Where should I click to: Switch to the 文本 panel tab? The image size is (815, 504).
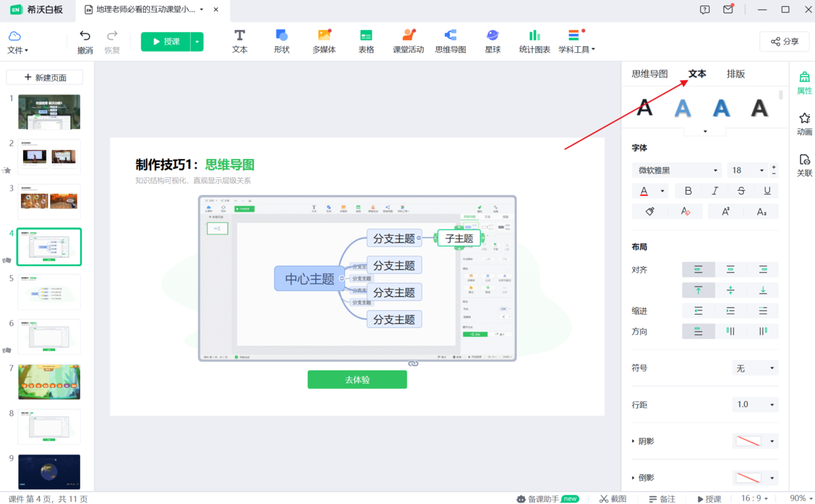pyautogui.click(x=698, y=74)
